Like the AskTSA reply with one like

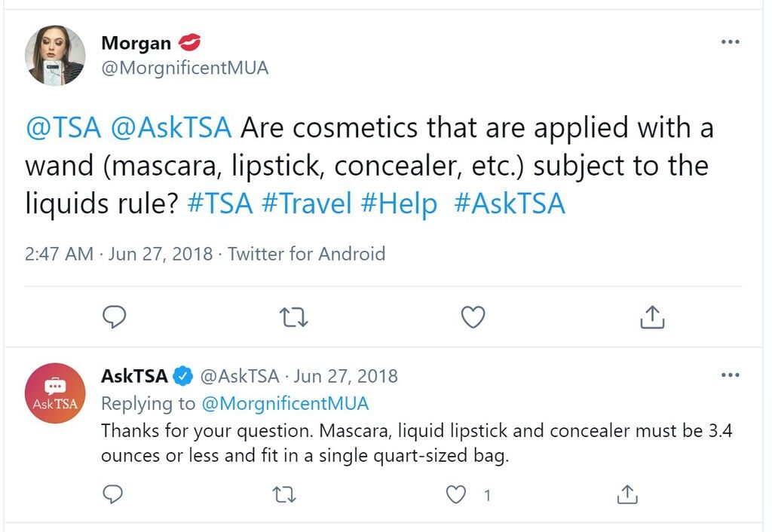[x=456, y=494]
